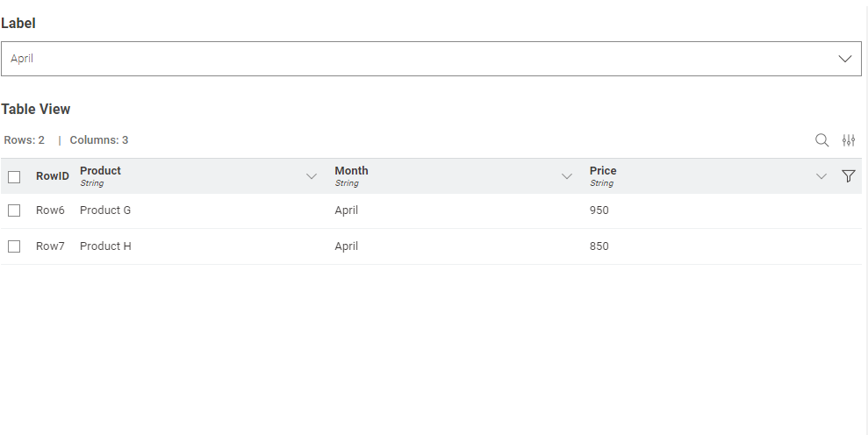Expand the Month column chevron menu
This screenshot has height=435, width=868.
566,176
